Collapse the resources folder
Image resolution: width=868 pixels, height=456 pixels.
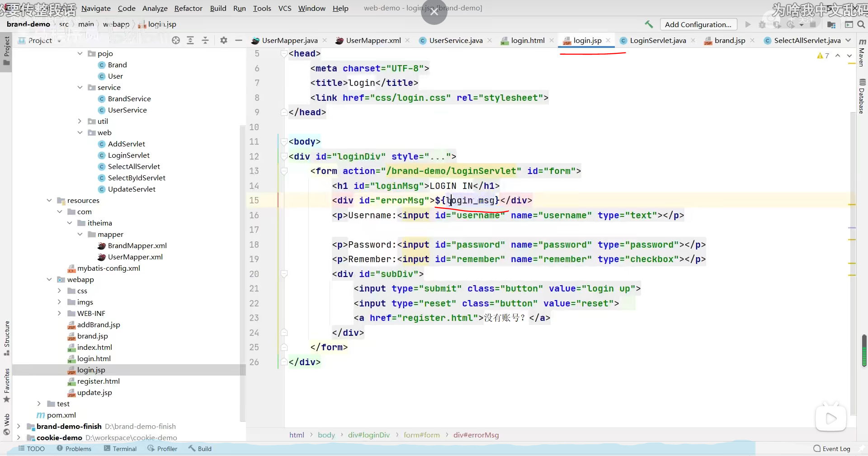(x=49, y=200)
